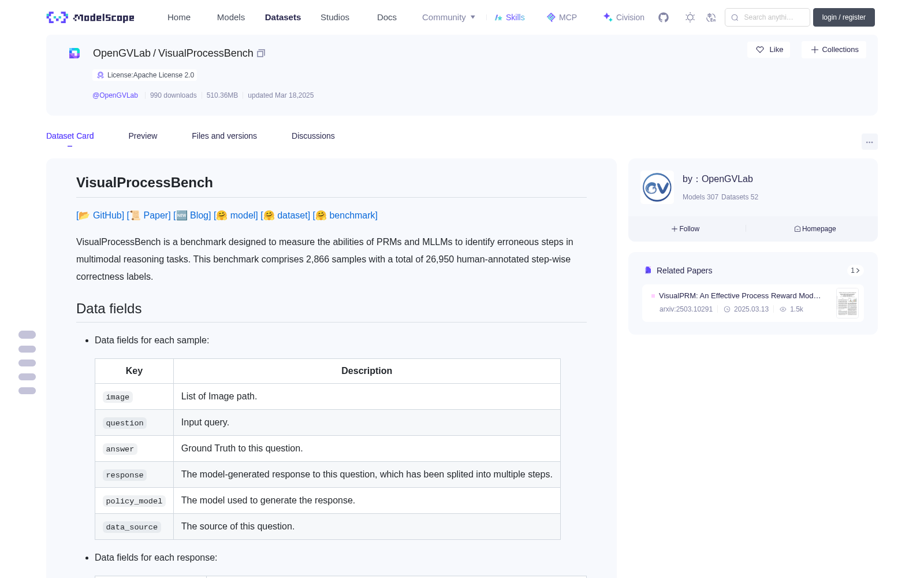Click login / register button

[x=844, y=17]
